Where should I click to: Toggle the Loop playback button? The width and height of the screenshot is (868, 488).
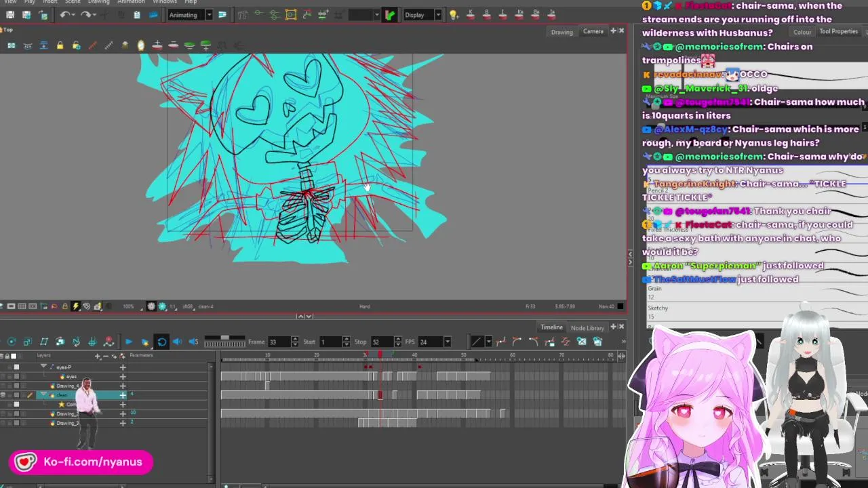point(161,342)
